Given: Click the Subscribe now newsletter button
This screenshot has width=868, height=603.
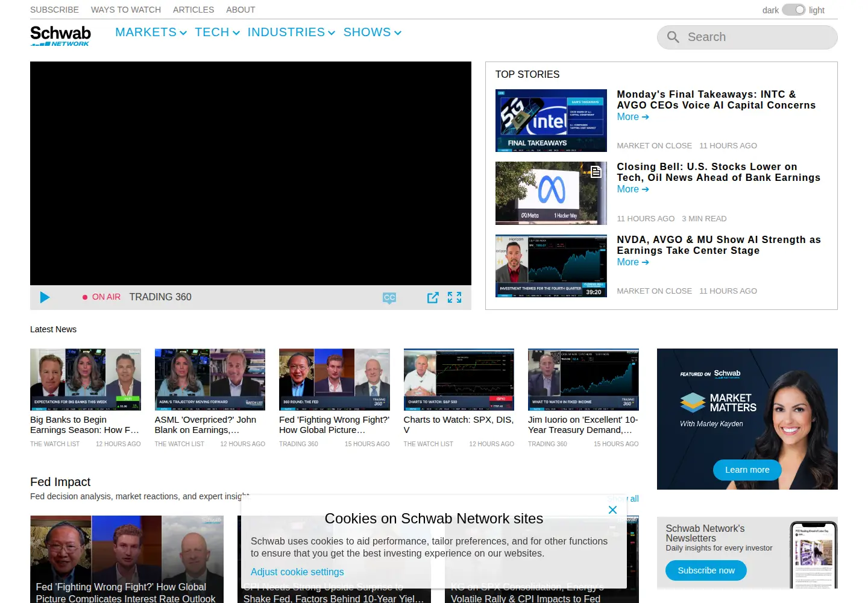Looking at the screenshot, I should pyautogui.click(x=706, y=570).
